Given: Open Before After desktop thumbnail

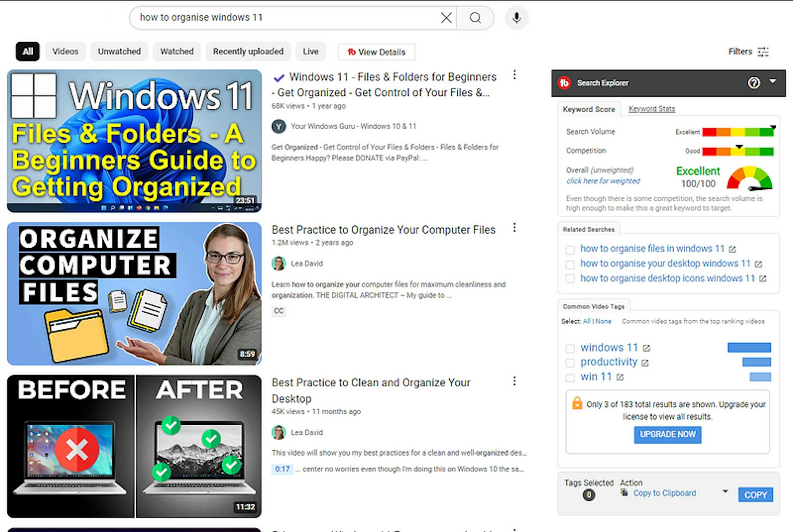Looking at the screenshot, I should tap(134, 447).
